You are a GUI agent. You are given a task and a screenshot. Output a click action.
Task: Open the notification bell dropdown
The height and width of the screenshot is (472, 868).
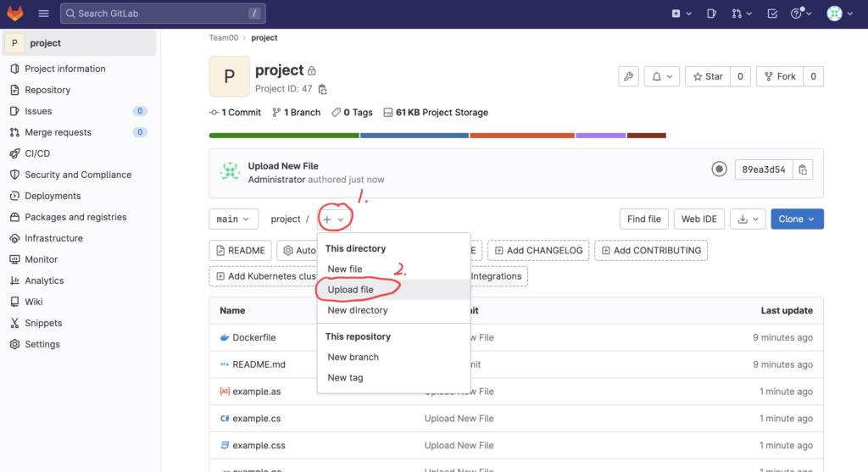point(661,76)
